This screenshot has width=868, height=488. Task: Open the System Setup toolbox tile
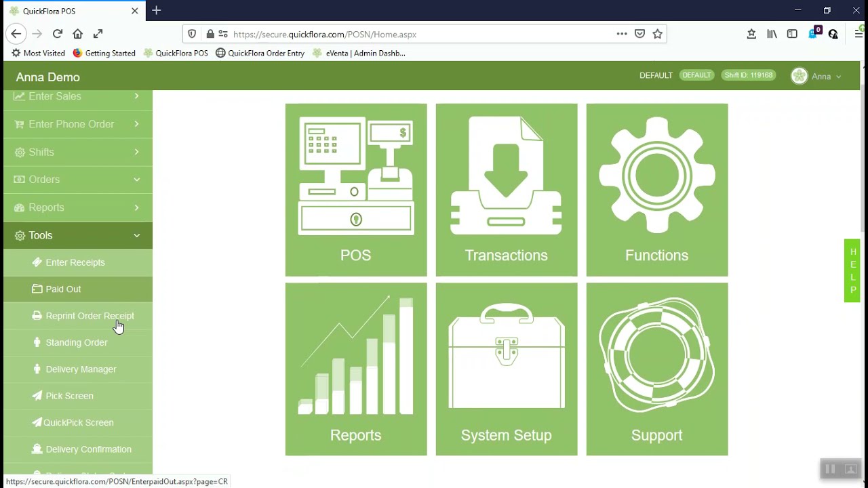pos(507,369)
